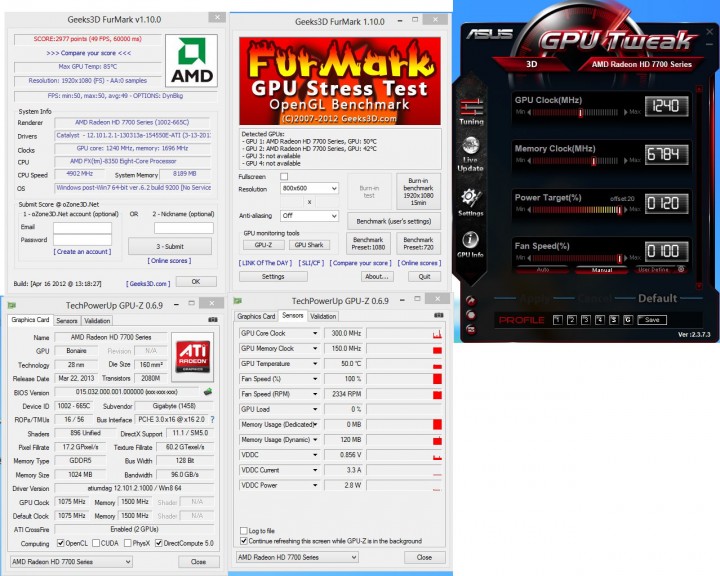This screenshot has height=576, width=720.
Task: Set fan mode to Manual in GPU Tweak
Action: [602, 270]
